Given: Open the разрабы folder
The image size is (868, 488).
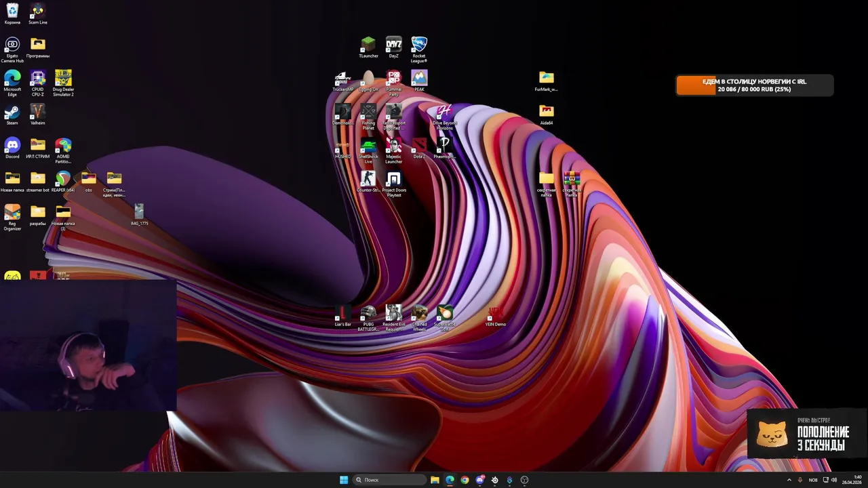Looking at the screenshot, I should click(x=38, y=216).
